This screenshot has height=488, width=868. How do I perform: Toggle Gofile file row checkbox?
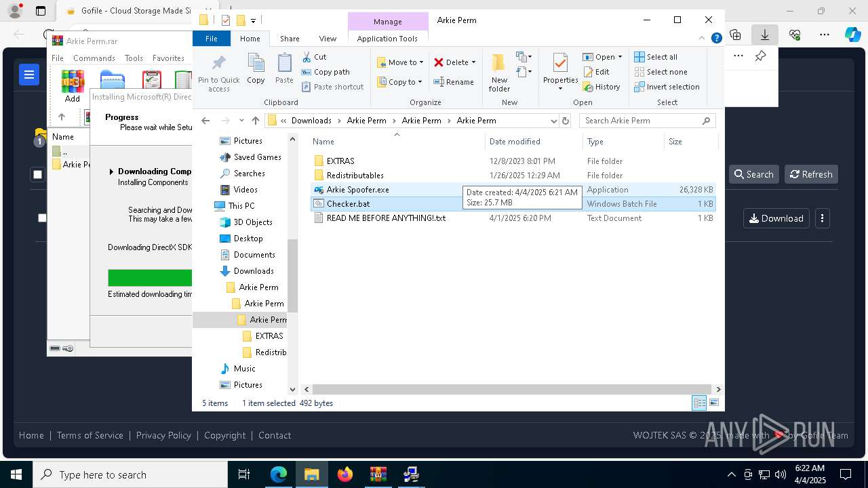point(42,218)
